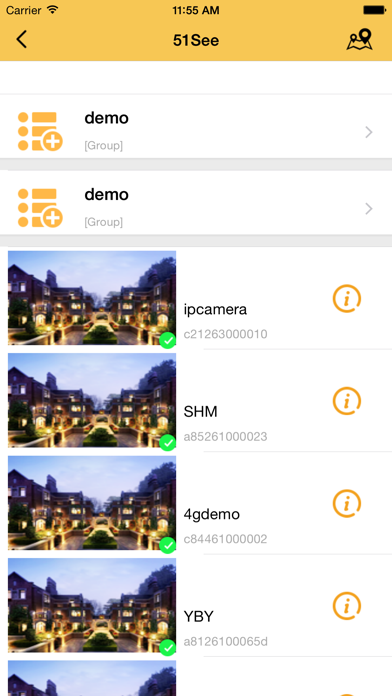
Task: Tap green checkmark on YBY thumbnail
Action: click(168, 648)
